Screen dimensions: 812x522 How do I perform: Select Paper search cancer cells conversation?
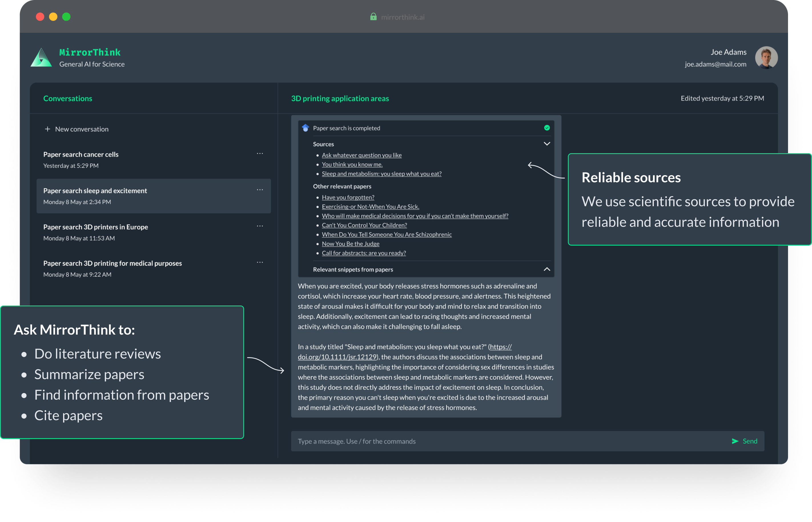click(x=81, y=154)
